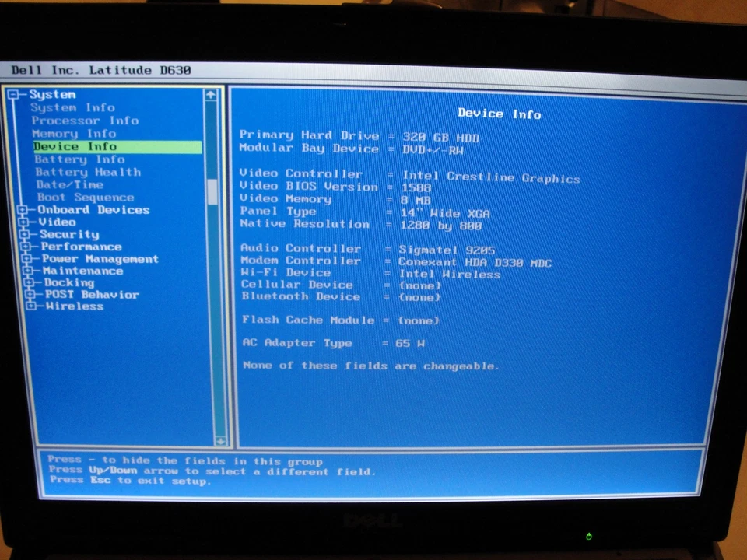This screenshot has width=747, height=560.
Task: Expand the Video category
Action: 22,222
